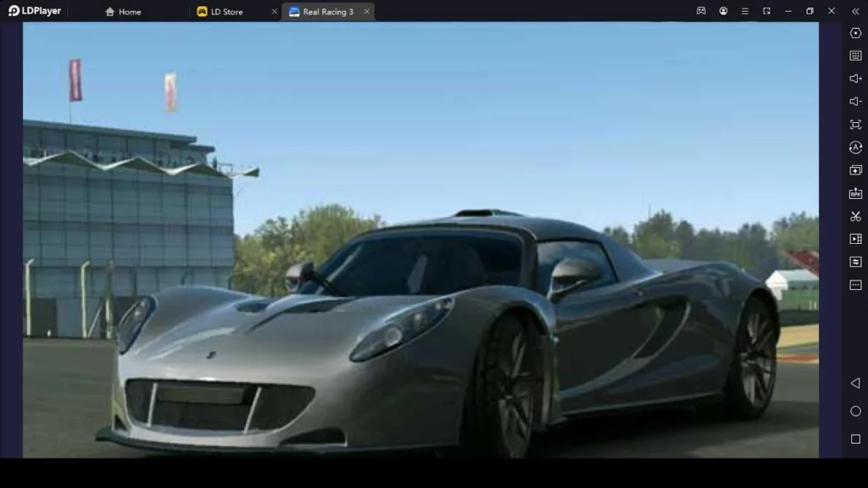The height and width of the screenshot is (488, 868).
Task: Select the Real Racing 3 tab
Action: click(x=328, y=12)
